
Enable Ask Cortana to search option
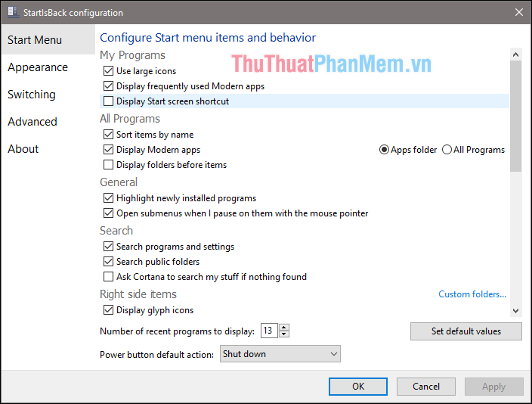pos(108,277)
